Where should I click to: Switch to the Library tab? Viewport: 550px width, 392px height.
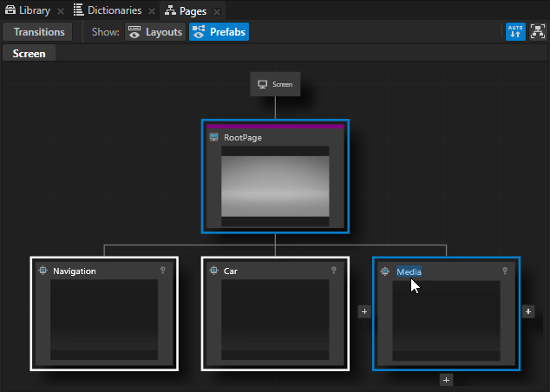(28, 10)
